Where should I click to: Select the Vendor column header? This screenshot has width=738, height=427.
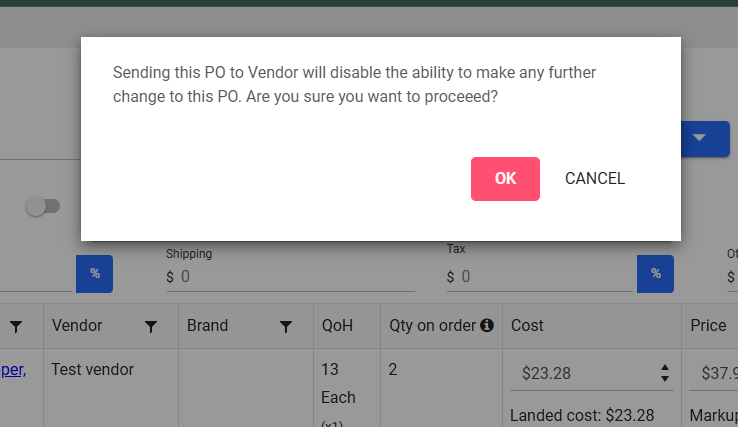[77, 325]
